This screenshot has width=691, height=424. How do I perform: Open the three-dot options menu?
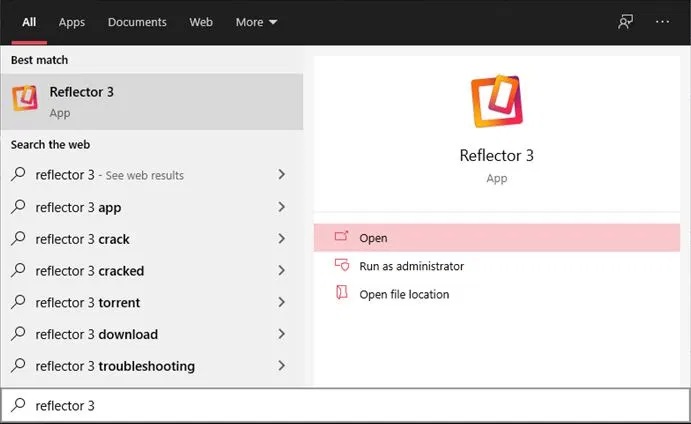point(662,22)
